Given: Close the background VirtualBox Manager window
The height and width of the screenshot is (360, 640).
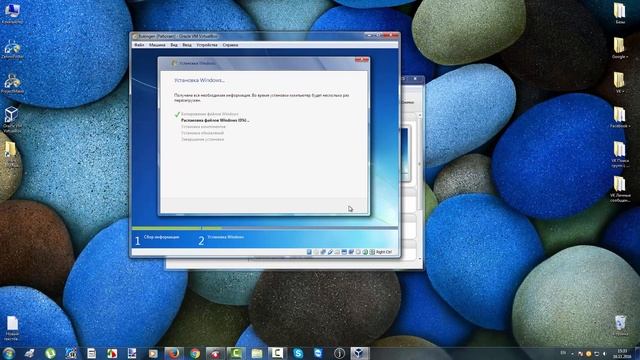Looking at the screenshot, I should [416, 78].
